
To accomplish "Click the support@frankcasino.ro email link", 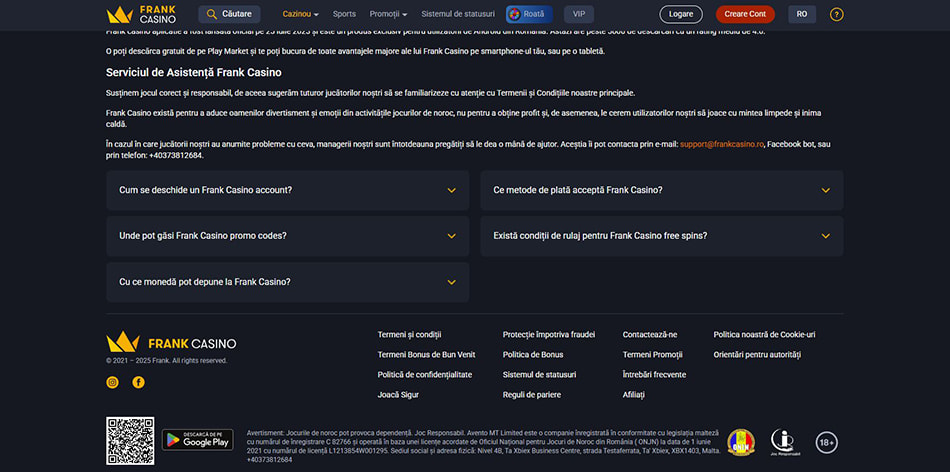I will (722, 144).
